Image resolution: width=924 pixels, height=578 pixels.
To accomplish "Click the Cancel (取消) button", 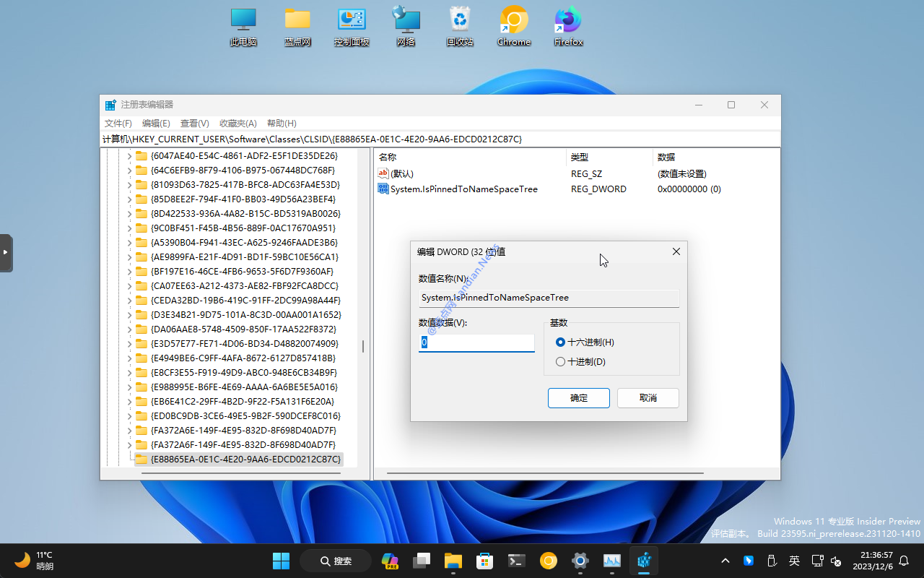I will [x=648, y=398].
